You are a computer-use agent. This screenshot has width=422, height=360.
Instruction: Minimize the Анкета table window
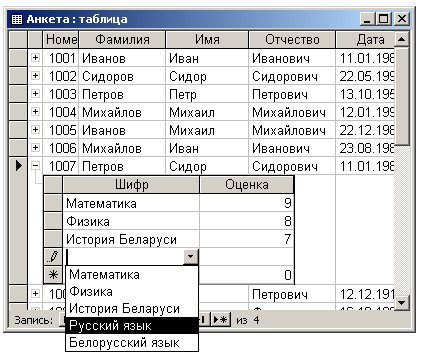coord(367,19)
